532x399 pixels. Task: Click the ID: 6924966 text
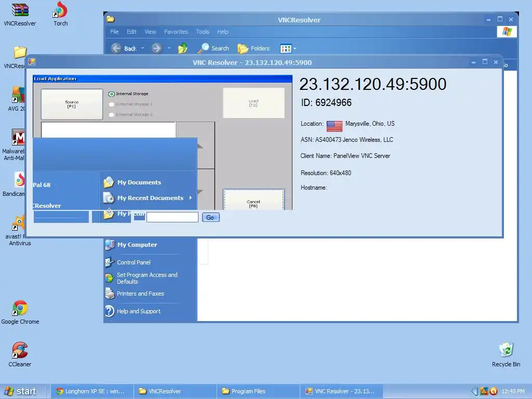click(x=326, y=102)
